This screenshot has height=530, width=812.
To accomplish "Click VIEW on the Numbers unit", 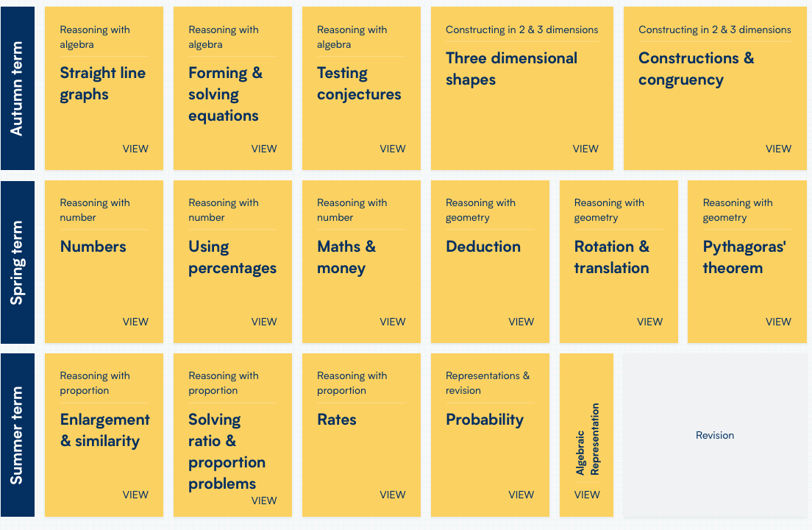I will point(135,322).
